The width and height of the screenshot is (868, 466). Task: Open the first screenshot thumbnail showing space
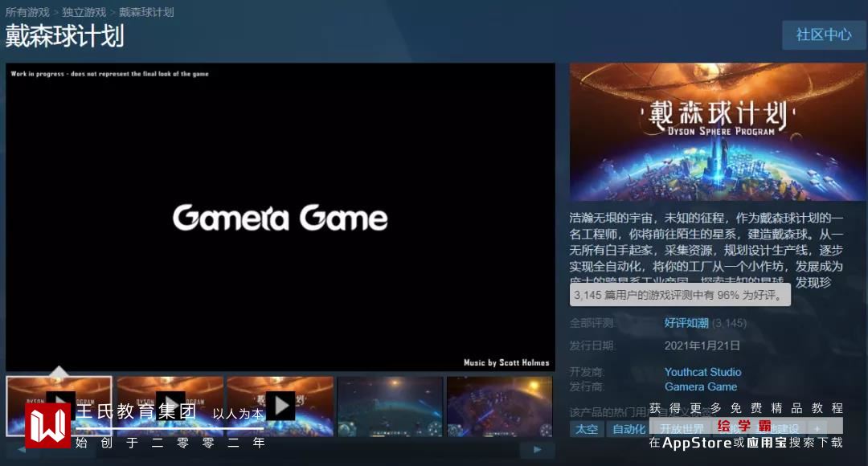pos(391,407)
